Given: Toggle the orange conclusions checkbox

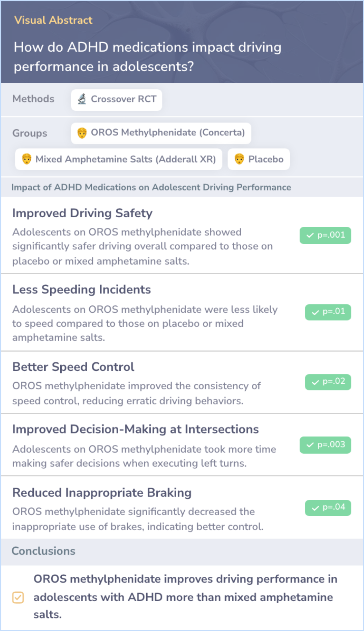Looking at the screenshot, I should (x=18, y=598).
